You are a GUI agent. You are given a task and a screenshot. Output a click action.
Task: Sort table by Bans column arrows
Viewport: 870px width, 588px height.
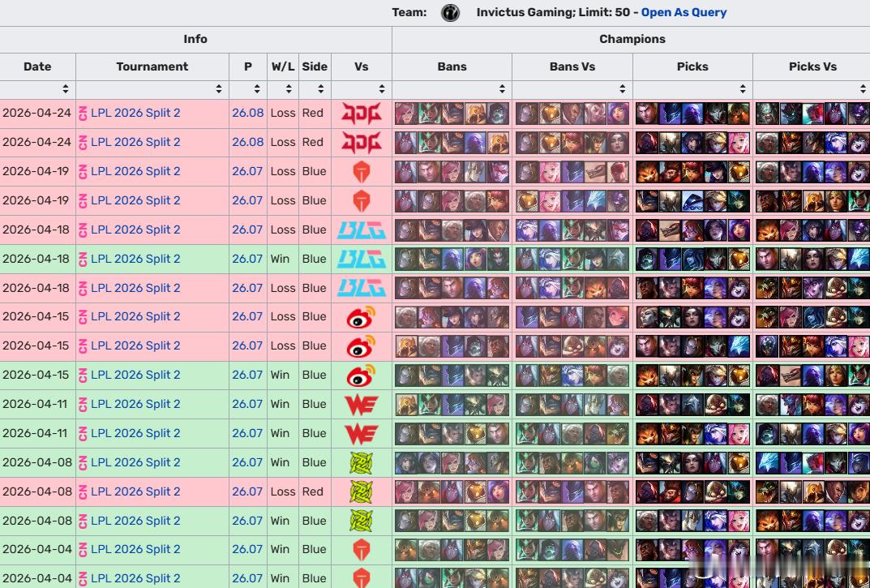pyautogui.click(x=502, y=89)
